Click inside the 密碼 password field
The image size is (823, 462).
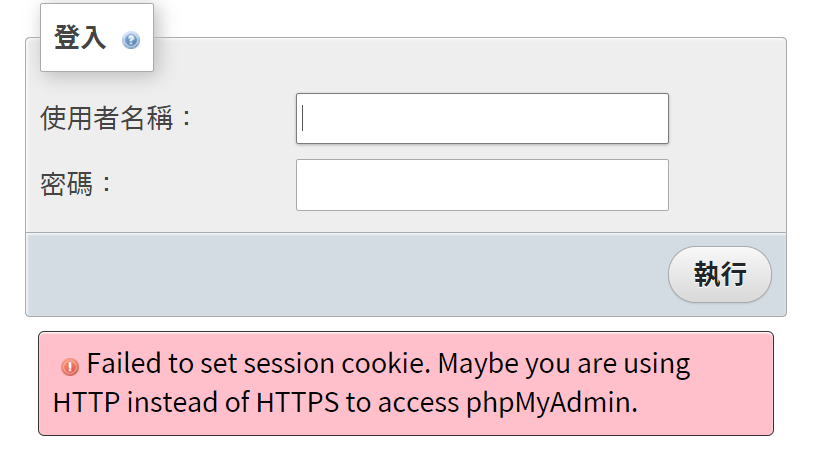tap(482, 185)
